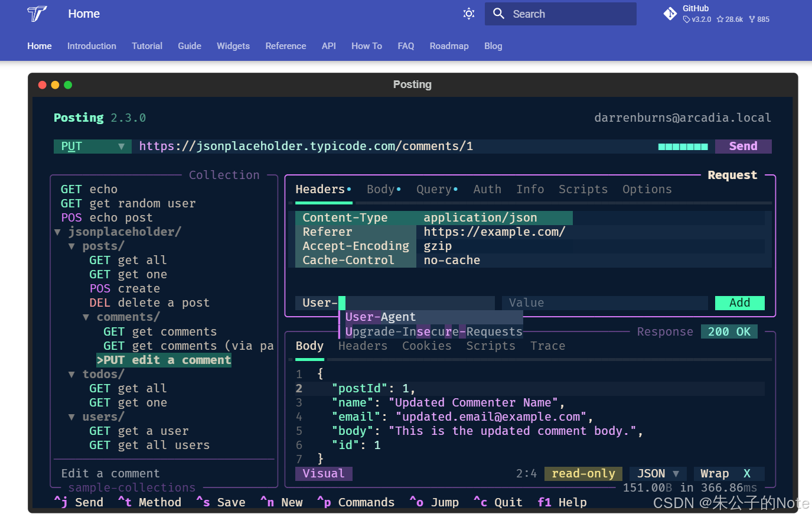Click the Add header button

(740, 303)
